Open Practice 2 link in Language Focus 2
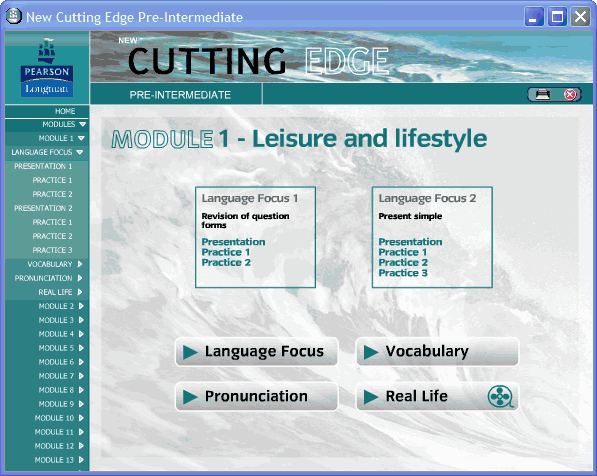Viewport: 597px width, 476px height. pyautogui.click(x=403, y=262)
